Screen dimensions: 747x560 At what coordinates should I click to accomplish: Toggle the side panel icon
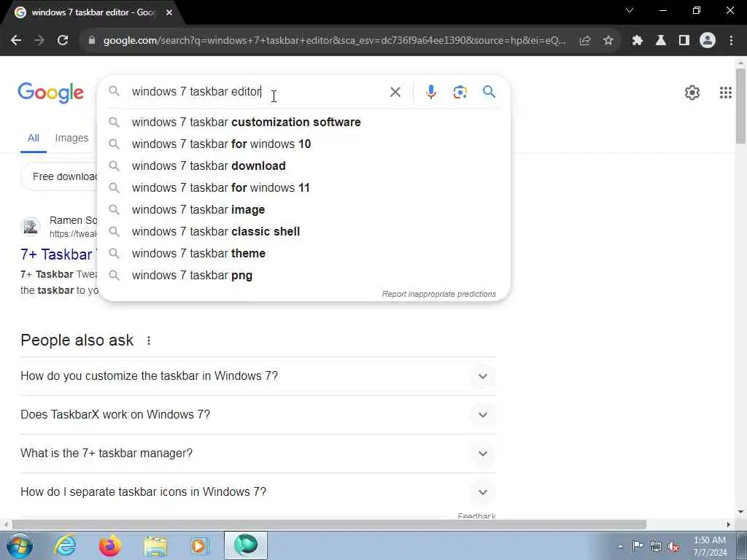[x=684, y=41]
